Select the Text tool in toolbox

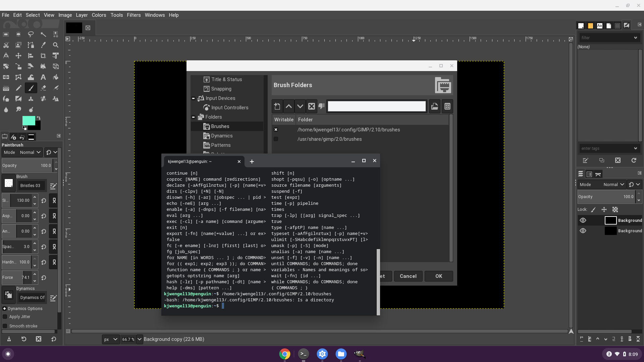click(43, 77)
